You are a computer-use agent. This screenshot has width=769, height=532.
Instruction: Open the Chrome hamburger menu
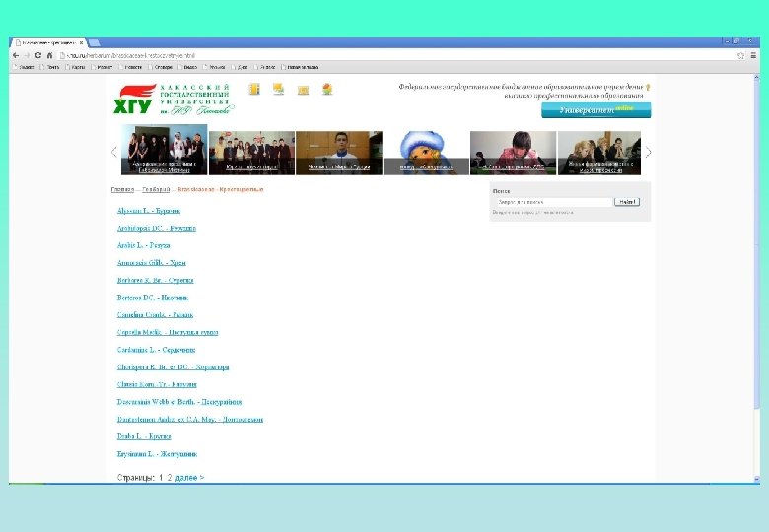tap(753, 56)
